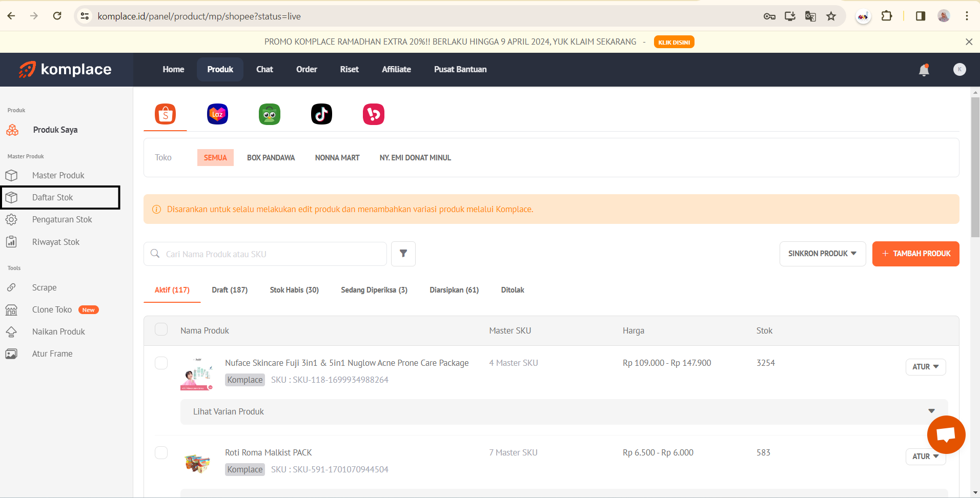The image size is (980, 498).
Task: Open Pusat Bantuan in navbar
Action: (460, 69)
